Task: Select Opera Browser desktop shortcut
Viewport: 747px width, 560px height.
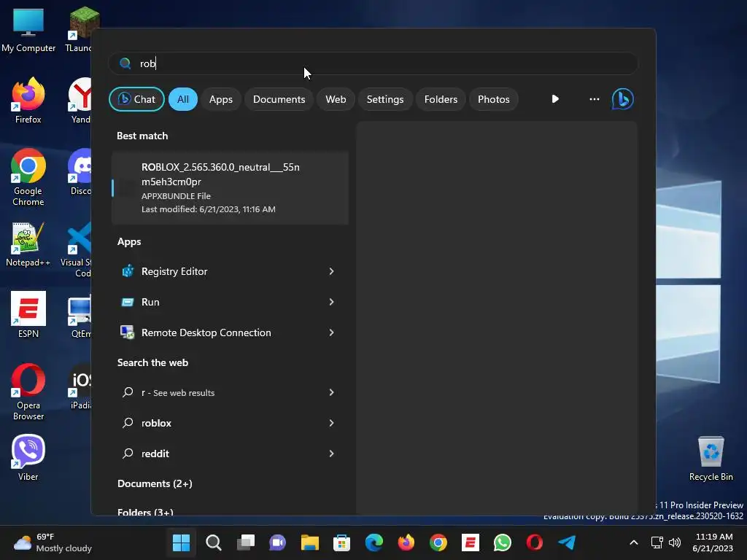Action: (x=28, y=392)
